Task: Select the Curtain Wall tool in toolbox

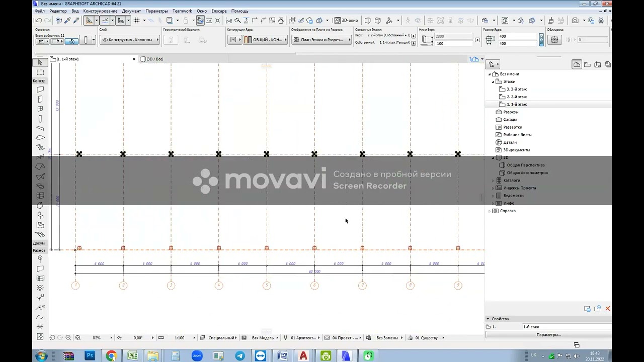Action: [40, 196]
